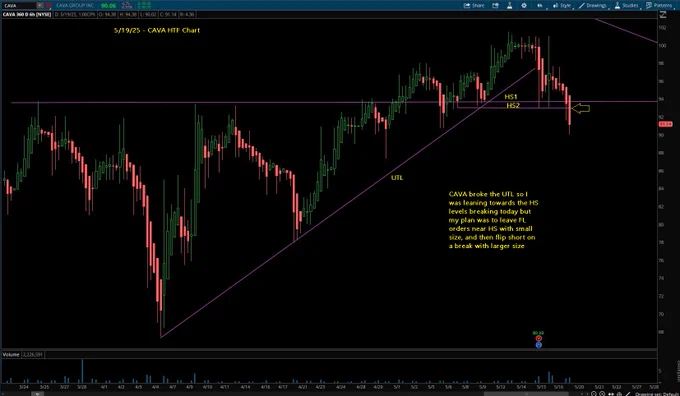
Task: Click the Volume study label
Action: click(11, 354)
